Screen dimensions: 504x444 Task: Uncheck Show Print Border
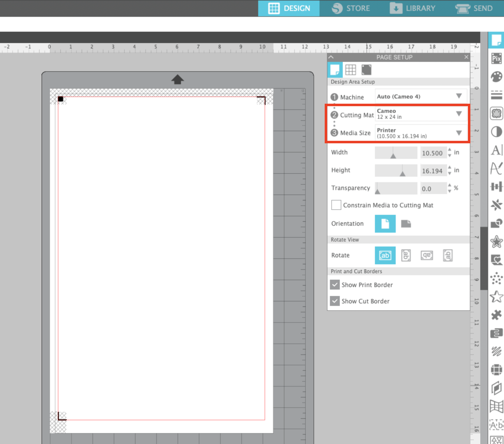click(335, 285)
